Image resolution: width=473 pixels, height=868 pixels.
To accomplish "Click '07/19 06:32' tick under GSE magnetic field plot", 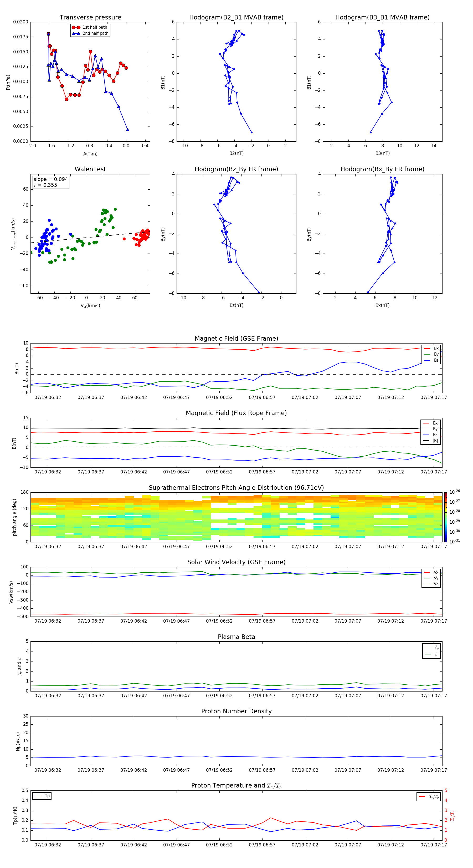I will [48, 398].
